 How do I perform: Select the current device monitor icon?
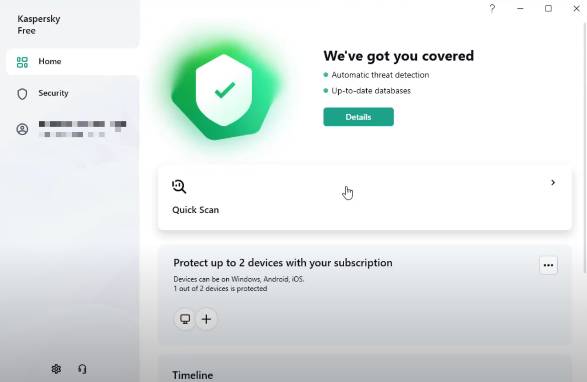[185, 319]
